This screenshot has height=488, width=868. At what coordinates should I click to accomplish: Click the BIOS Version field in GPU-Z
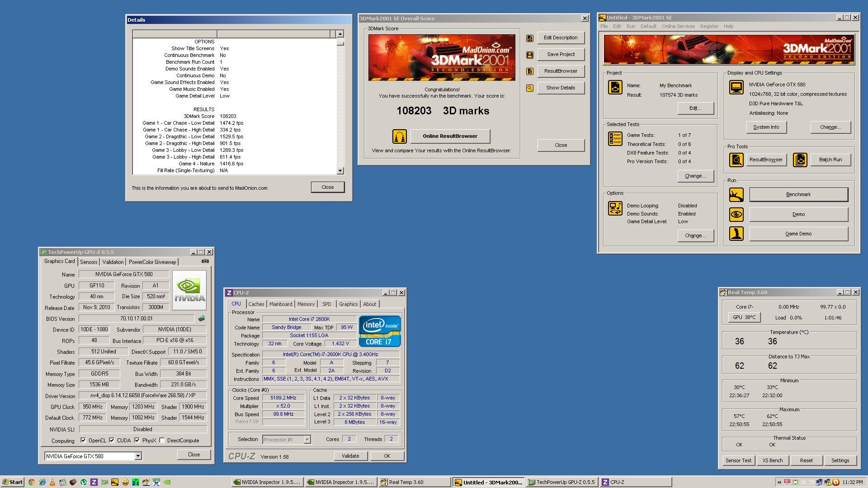136,319
